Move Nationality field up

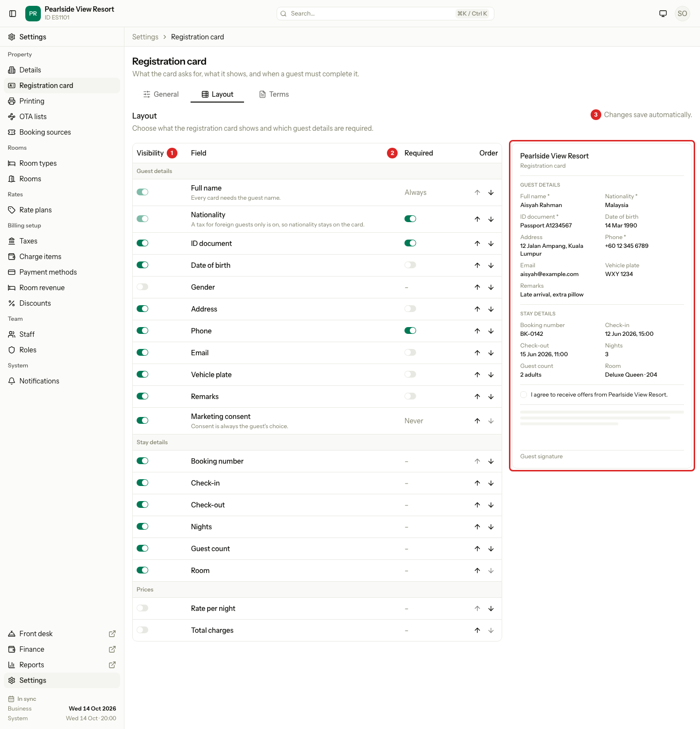(x=477, y=219)
